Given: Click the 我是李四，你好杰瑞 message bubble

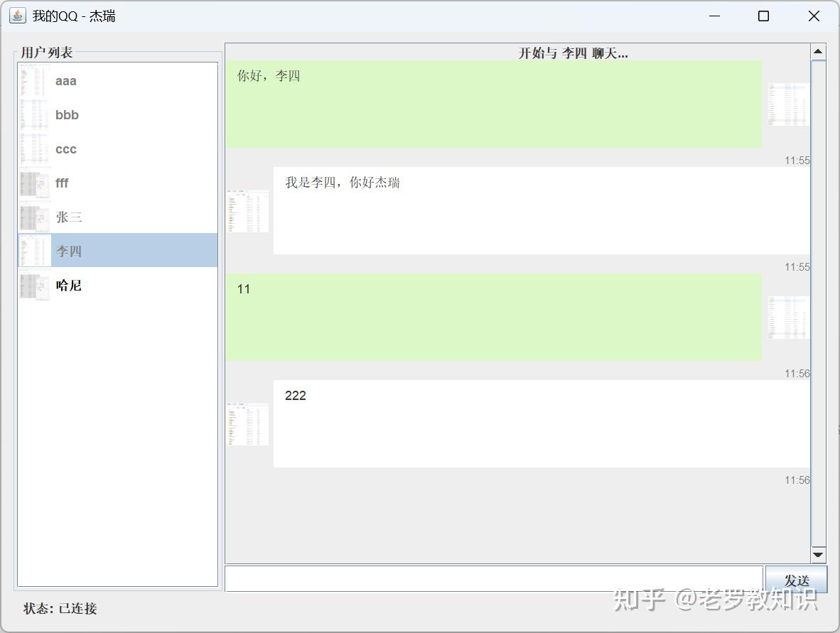Looking at the screenshot, I should (542, 210).
